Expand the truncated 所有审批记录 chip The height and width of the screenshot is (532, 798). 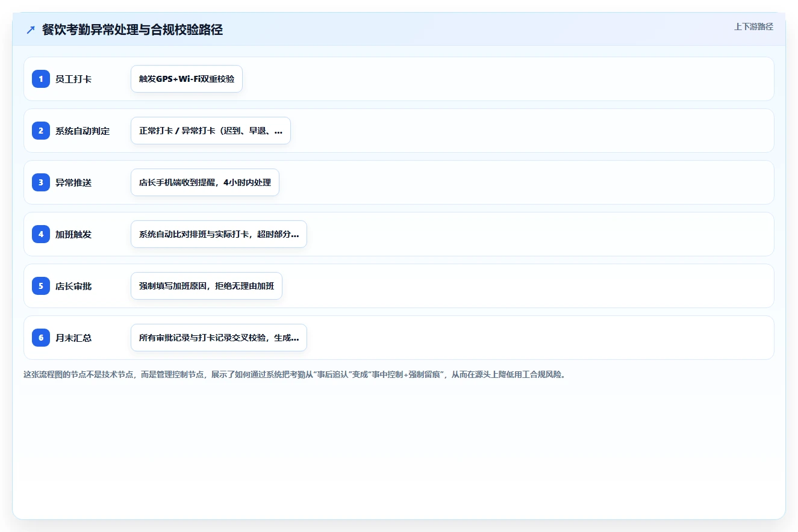[x=219, y=338]
